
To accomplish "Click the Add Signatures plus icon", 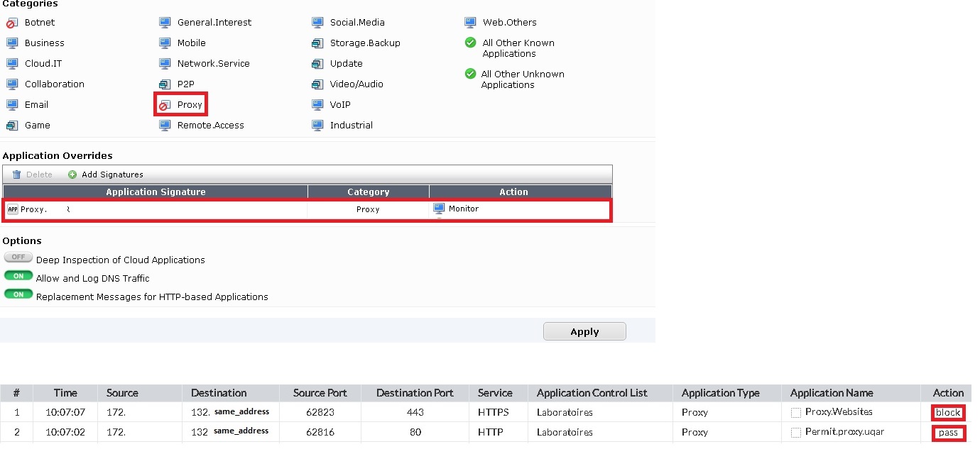I will 72,175.
